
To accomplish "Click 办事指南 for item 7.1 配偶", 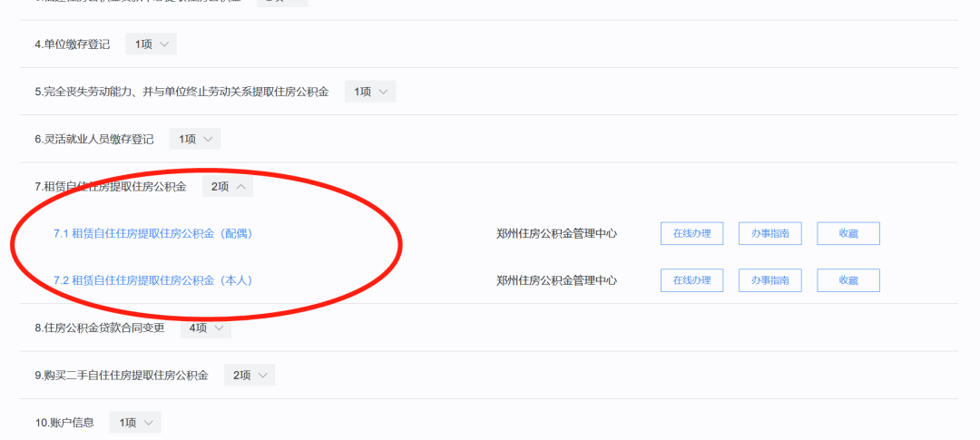I will coord(769,233).
